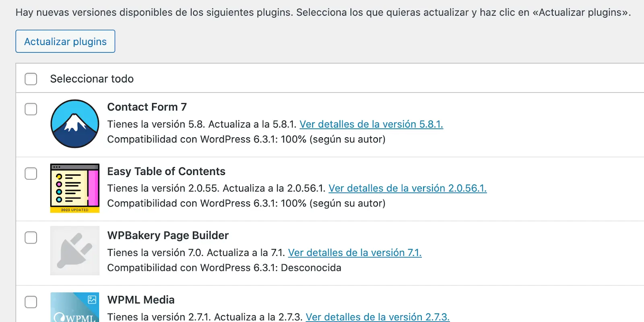Image resolution: width=644 pixels, height=322 pixels.
Task: Open Ver detalles de la versión 5.8.1 link
Action: coord(371,124)
